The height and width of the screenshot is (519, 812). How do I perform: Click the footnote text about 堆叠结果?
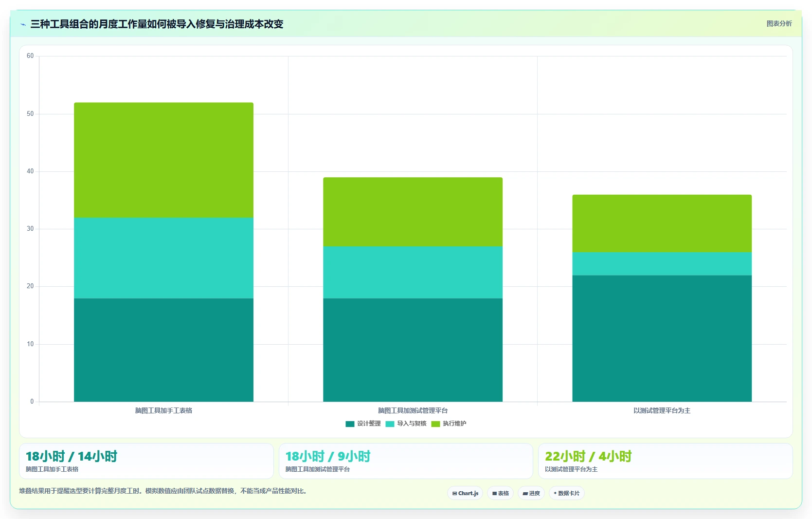click(163, 491)
